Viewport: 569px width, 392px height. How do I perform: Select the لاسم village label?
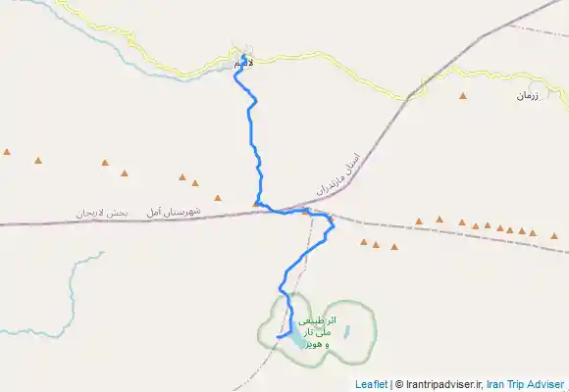[243, 64]
